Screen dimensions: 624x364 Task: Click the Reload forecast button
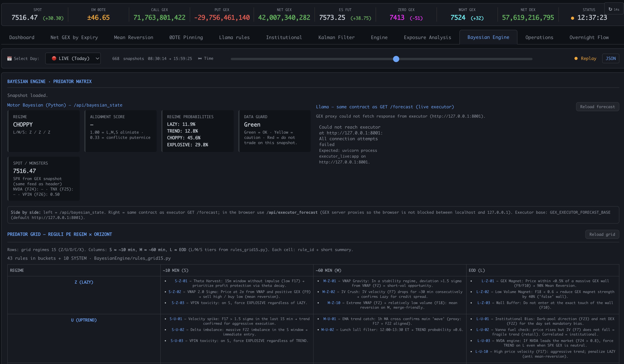click(598, 107)
